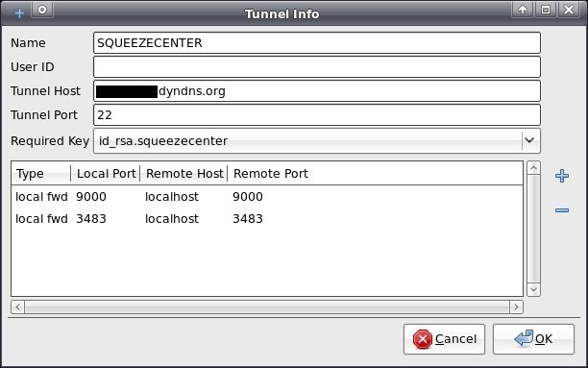Click the circle sticky button in title bar

point(42,10)
